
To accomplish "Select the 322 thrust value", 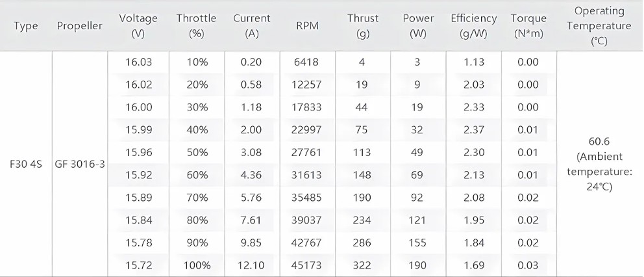I will [x=362, y=265].
